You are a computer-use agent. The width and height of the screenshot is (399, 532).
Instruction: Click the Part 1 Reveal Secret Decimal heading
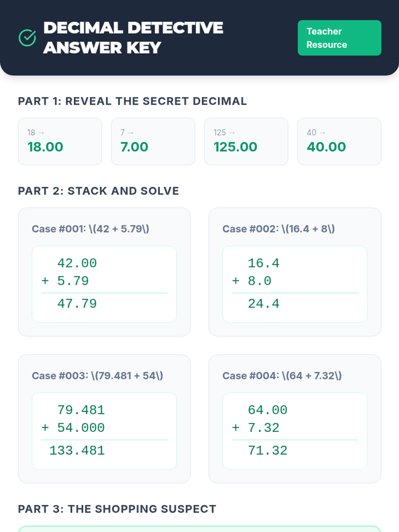(x=132, y=101)
